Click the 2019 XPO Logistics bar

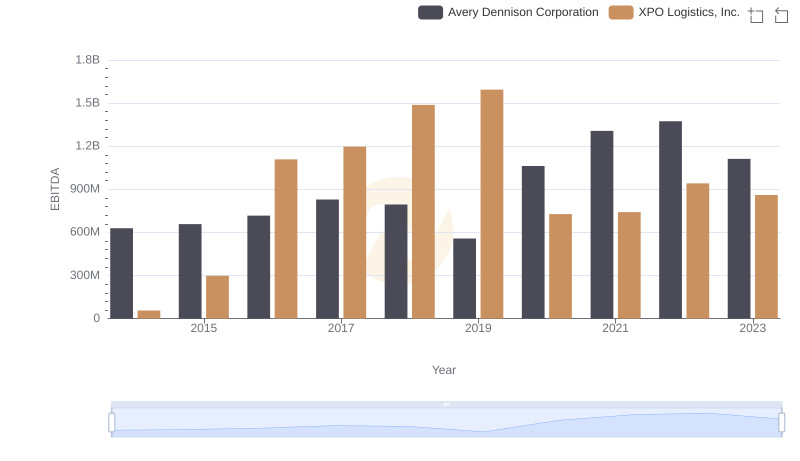pyautogui.click(x=492, y=204)
